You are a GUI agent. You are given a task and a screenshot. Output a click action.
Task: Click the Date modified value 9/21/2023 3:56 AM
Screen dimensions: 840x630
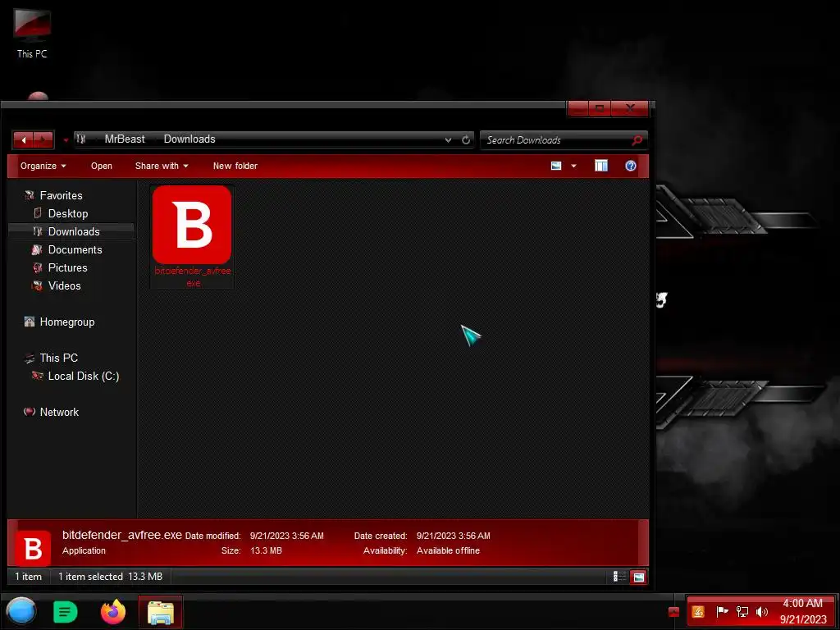pyautogui.click(x=286, y=536)
